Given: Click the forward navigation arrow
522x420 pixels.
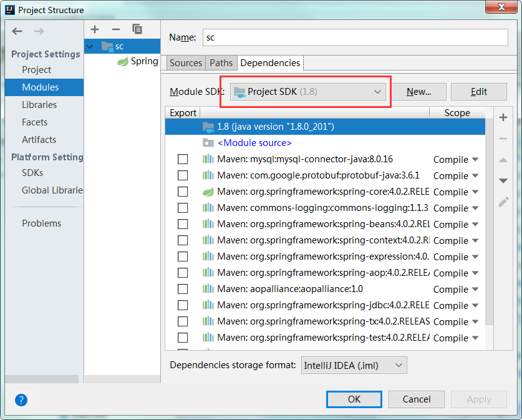Looking at the screenshot, I should 39,31.
